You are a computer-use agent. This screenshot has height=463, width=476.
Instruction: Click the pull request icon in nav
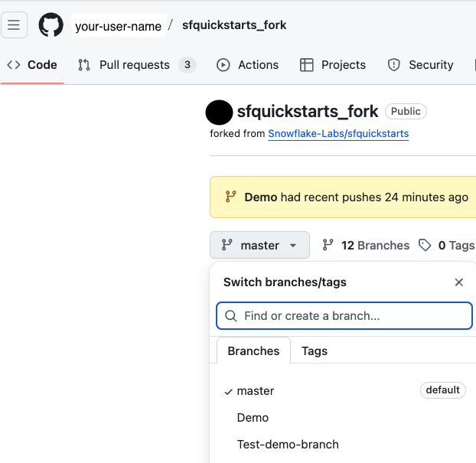(84, 65)
